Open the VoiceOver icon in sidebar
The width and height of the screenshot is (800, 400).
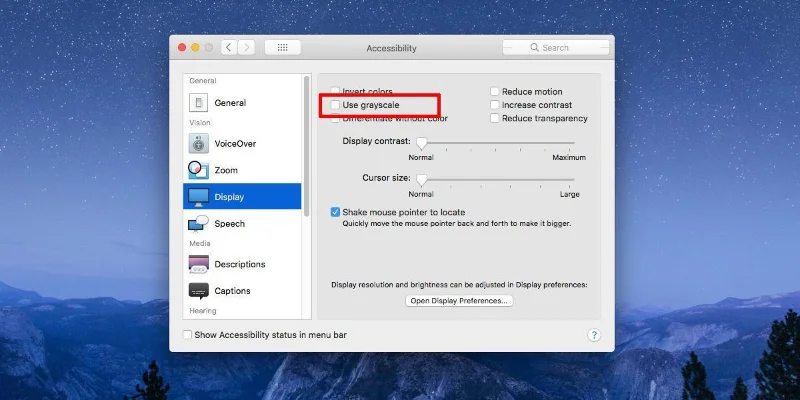click(x=198, y=143)
